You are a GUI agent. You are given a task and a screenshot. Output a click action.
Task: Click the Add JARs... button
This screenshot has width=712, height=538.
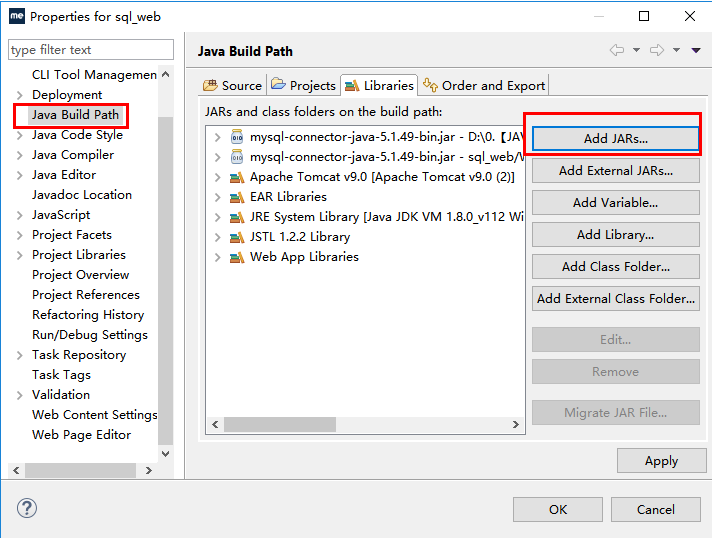click(x=615, y=138)
